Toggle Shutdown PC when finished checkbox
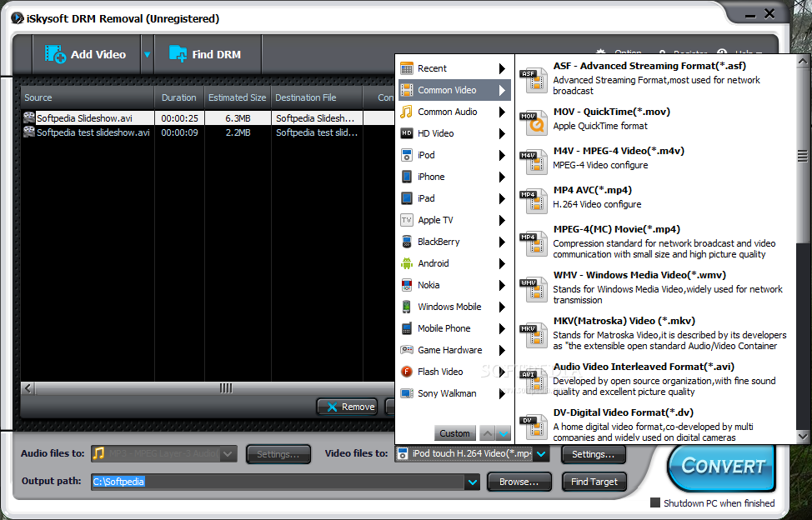Viewport: 812px width, 520px height. 655,503
